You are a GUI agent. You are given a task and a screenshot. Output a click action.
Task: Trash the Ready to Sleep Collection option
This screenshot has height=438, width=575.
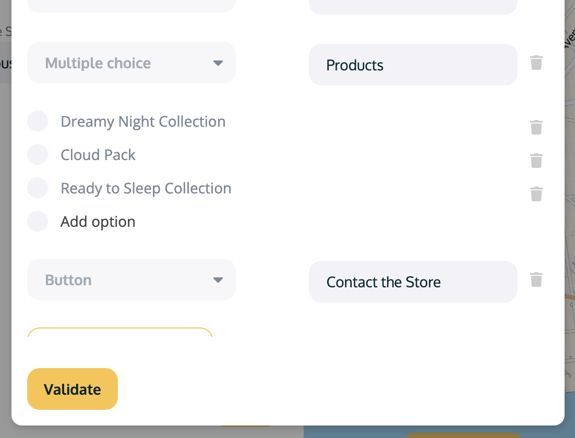(536, 194)
